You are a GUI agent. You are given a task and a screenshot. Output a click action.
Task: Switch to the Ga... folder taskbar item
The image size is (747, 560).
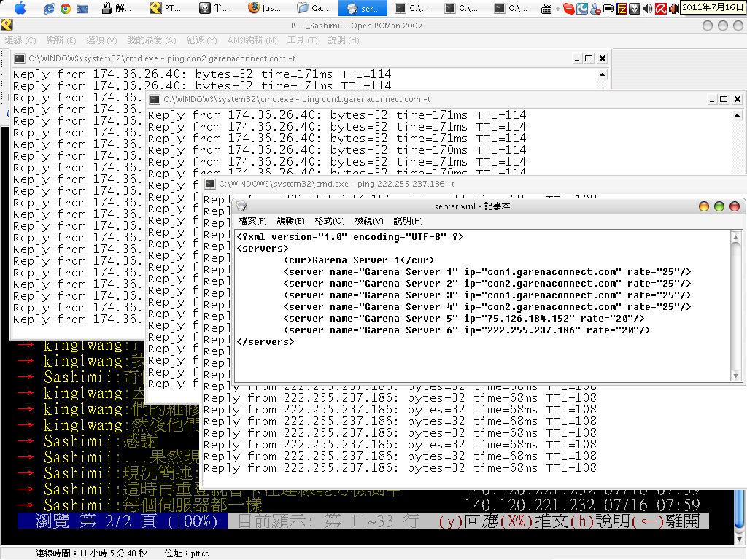(314, 9)
